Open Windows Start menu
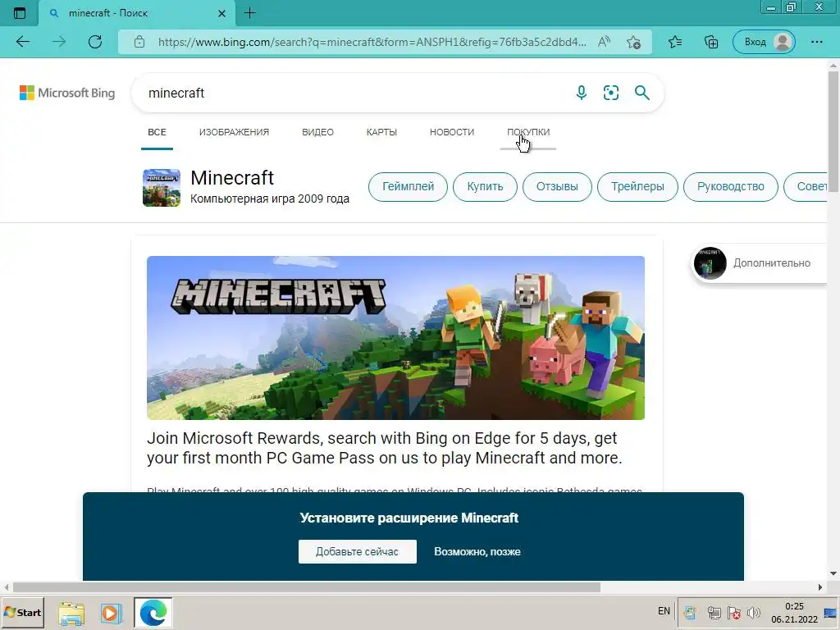Image resolution: width=840 pixels, height=630 pixels. pos(22,612)
